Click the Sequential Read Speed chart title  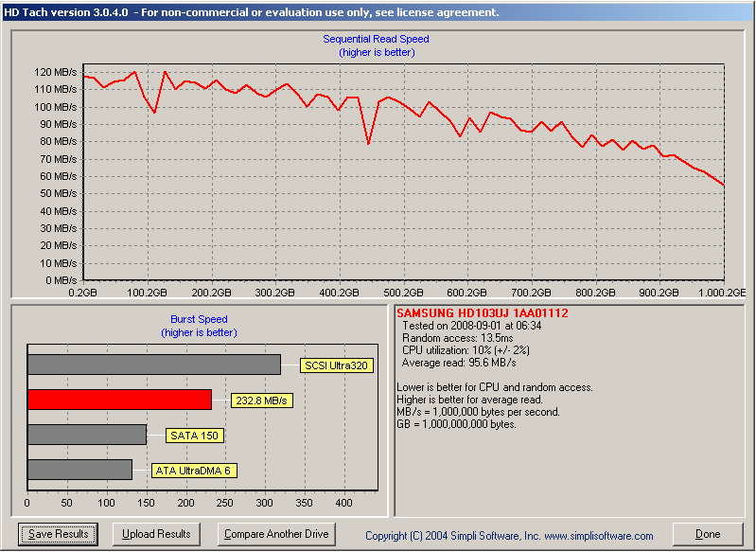point(376,39)
